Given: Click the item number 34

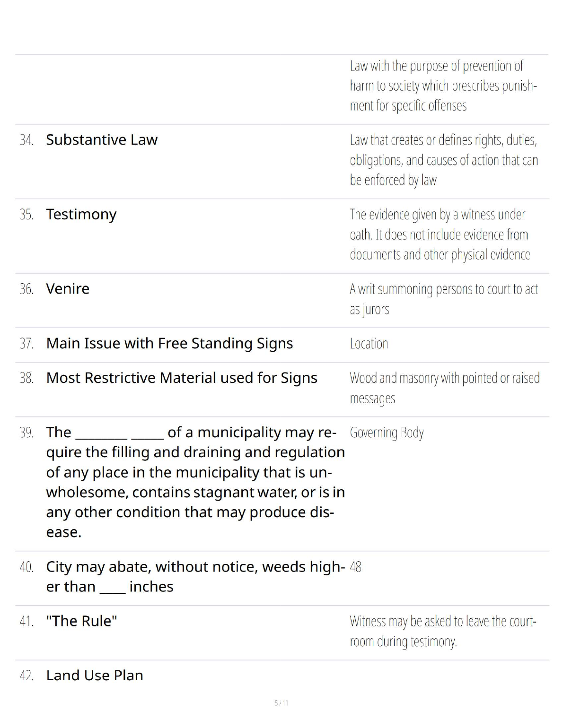Looking at the screenshot, I should click(26, 140).
